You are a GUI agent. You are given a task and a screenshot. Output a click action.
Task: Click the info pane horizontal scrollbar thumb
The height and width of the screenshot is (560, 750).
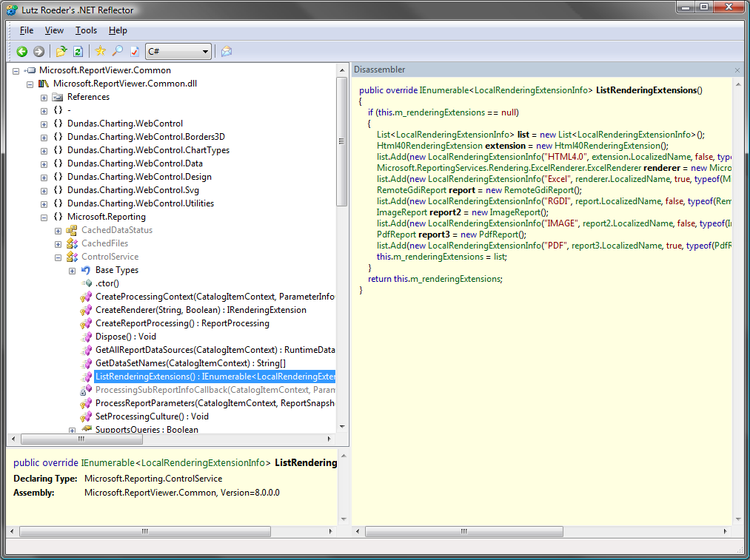point(145,531)
